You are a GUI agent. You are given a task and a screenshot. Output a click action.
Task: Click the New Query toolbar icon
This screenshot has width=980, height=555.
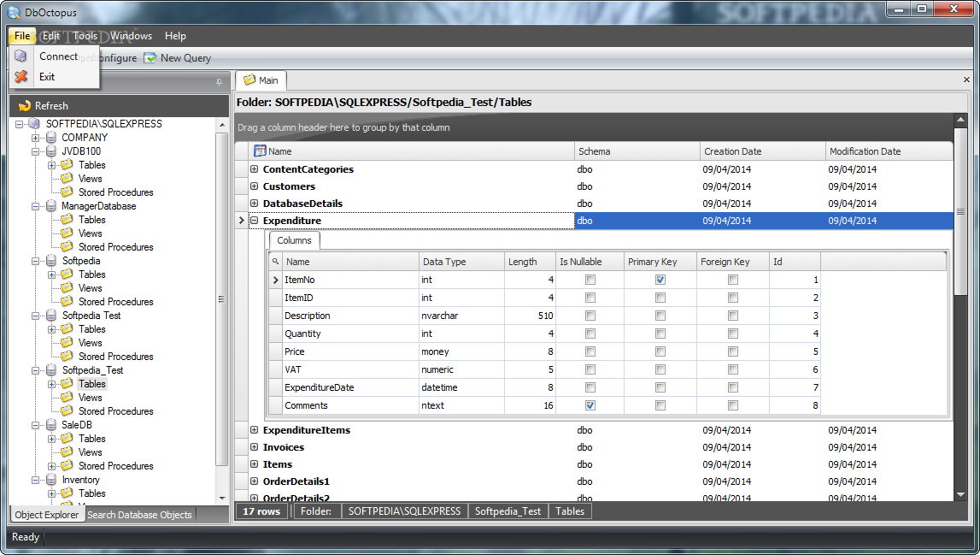click(150, 57)
